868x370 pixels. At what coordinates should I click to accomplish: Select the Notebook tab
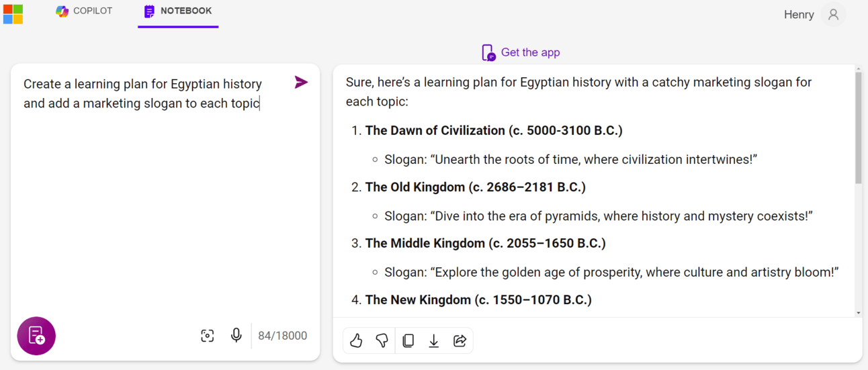(x=178, y=11)
